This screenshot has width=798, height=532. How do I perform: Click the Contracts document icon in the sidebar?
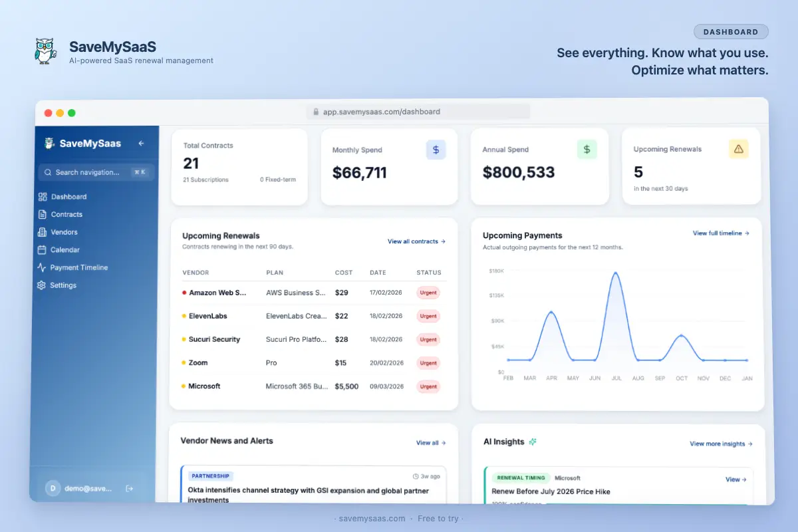tap(43, 214)
